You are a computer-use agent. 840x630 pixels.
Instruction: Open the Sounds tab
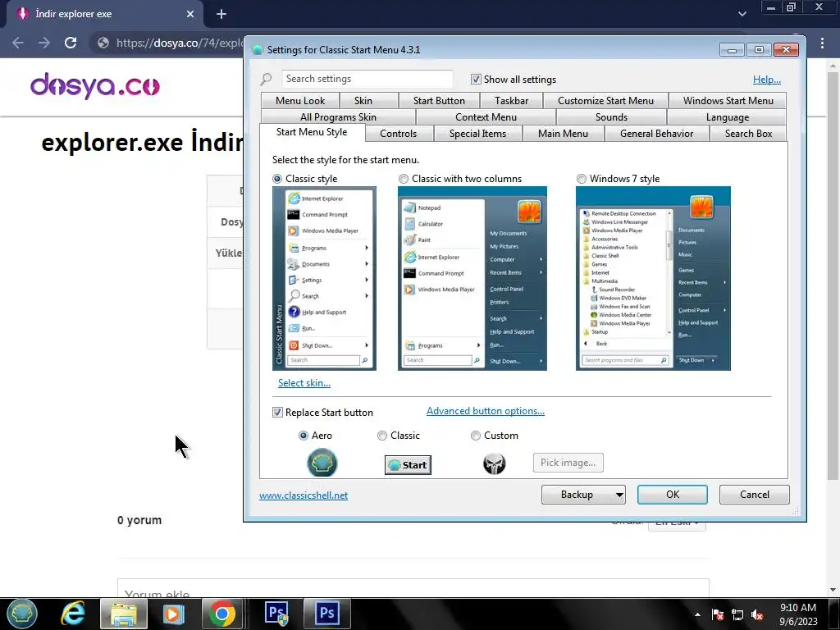point(611,117)
